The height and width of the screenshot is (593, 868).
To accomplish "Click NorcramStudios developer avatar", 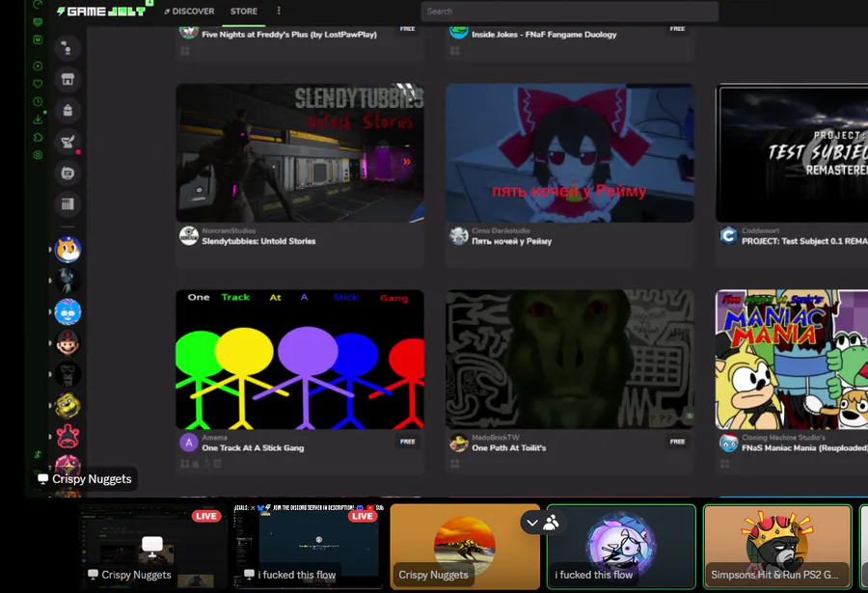I will pyautogui.click(x=189, y=236).
